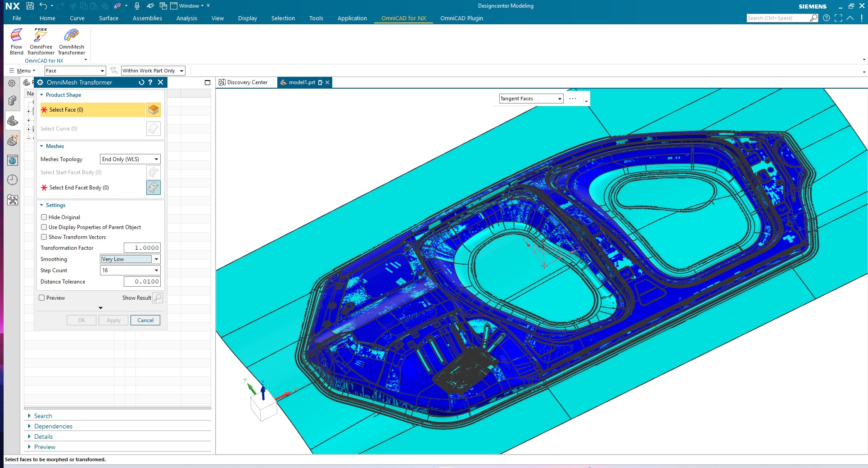Change the Smoothing dropdown from Very Low
The width and height of the screenshot is (868, 468).
[x=130, y=259]
